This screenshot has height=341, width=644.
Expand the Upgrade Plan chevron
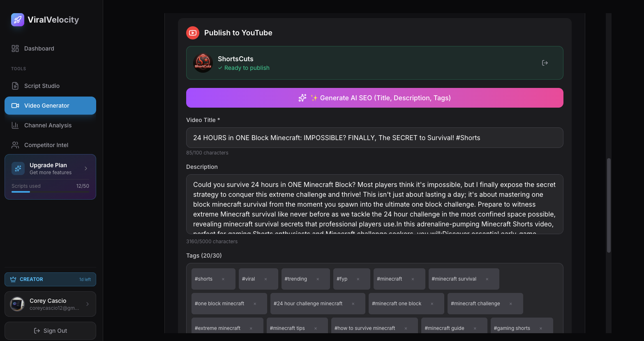[x=85, y=168]
